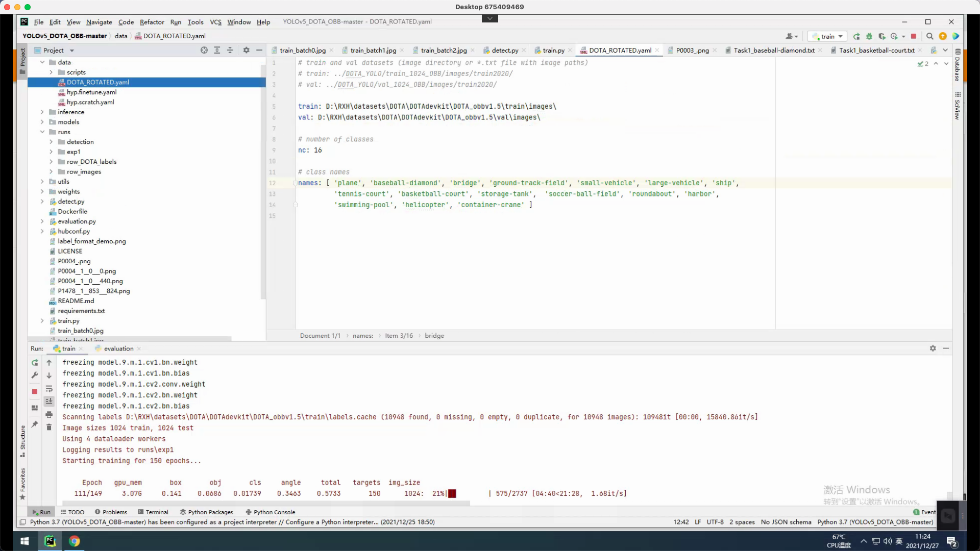Clear console output with the trash icon
Screen dimensions: 980x551
click(49, 427)
